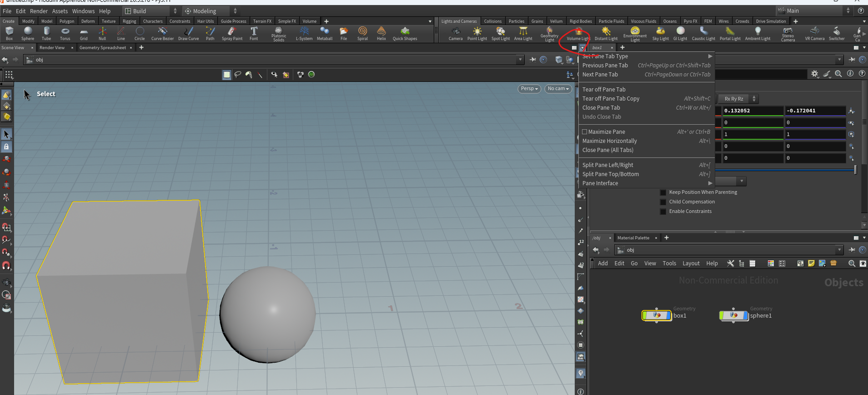Select the Font shelf tool
Viewport: 868px width, 395px height.
254,33
